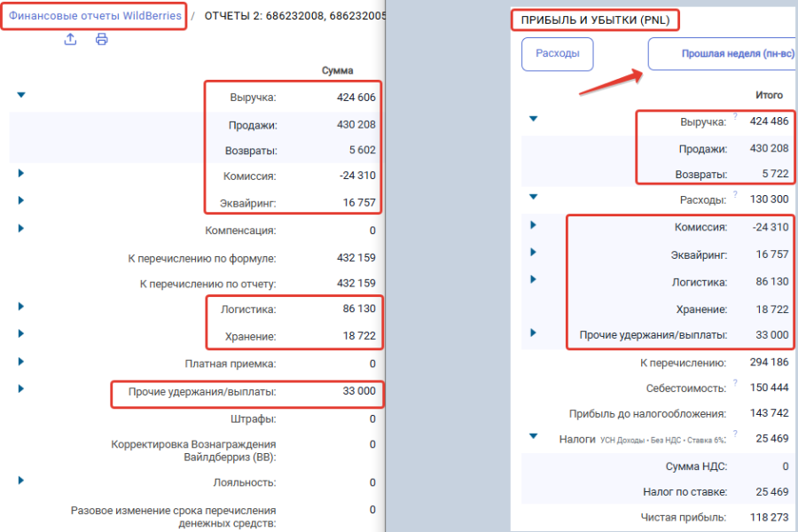Viewport: 798px width, 532px height.
Task: Click the Расходы button in PNL panel
Action: (x=558, y=54)
